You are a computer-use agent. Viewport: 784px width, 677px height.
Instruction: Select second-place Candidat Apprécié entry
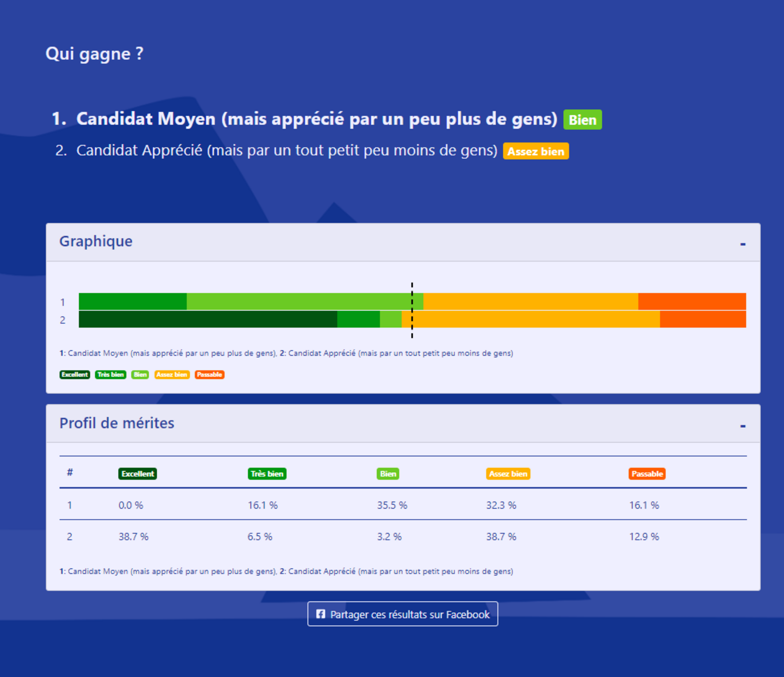[287, 151]
